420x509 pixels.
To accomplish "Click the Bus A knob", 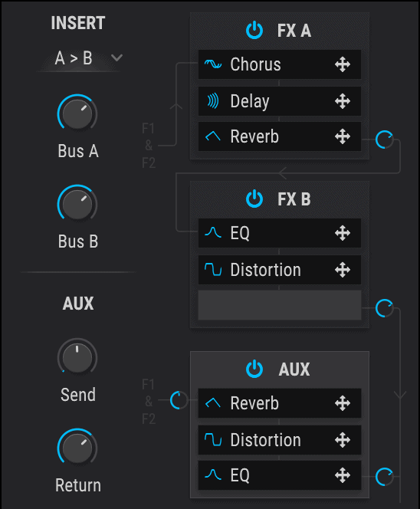I will (x=77, y=113).
